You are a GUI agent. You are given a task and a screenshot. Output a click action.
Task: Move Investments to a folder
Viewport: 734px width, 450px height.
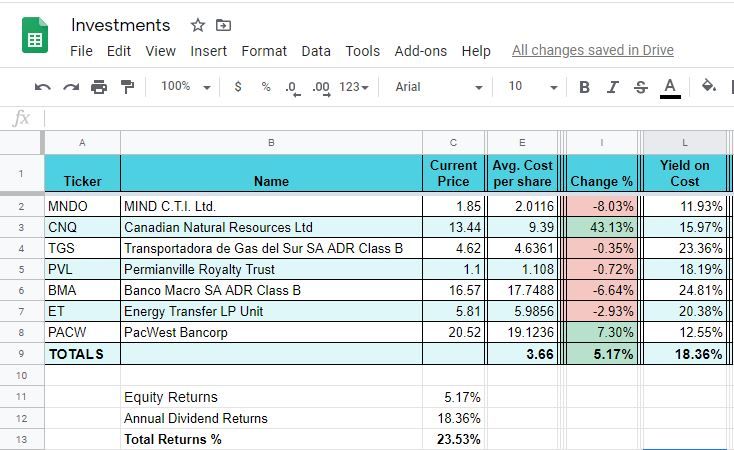(223, 25)
